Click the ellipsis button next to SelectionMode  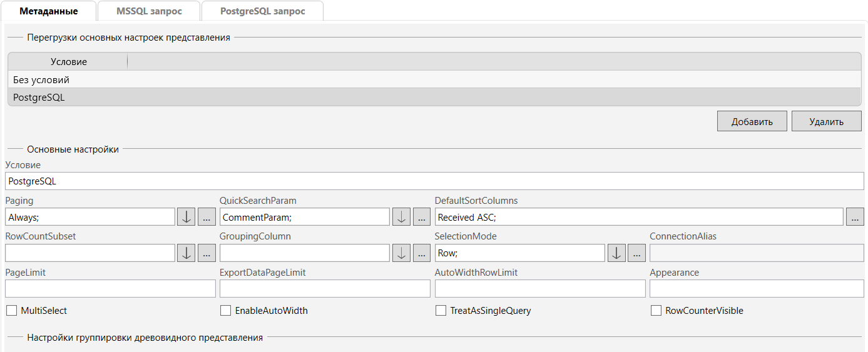point(636,253)
